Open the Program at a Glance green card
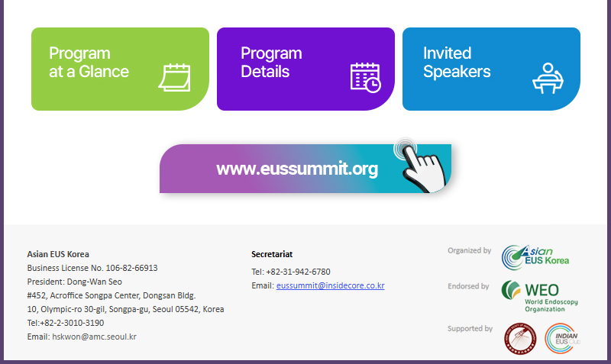Image resolution: width=611 pixels, height=364 pixels. pyautogui.click(x=120, y=69)
